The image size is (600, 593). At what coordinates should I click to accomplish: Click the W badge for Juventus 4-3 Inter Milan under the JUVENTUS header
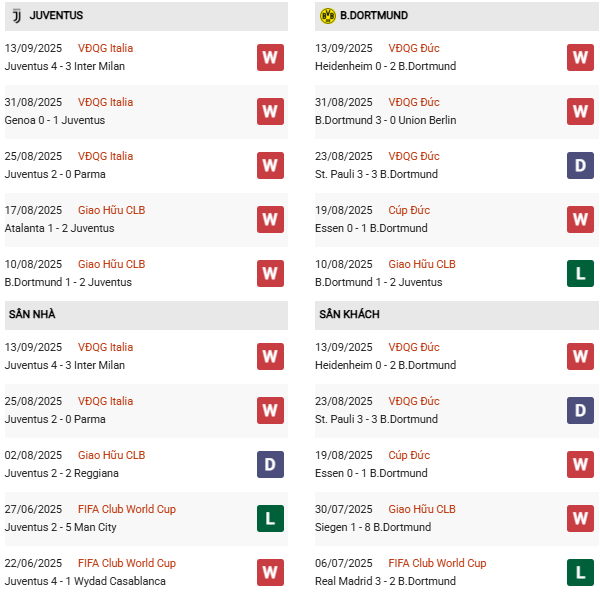(270, 57)
